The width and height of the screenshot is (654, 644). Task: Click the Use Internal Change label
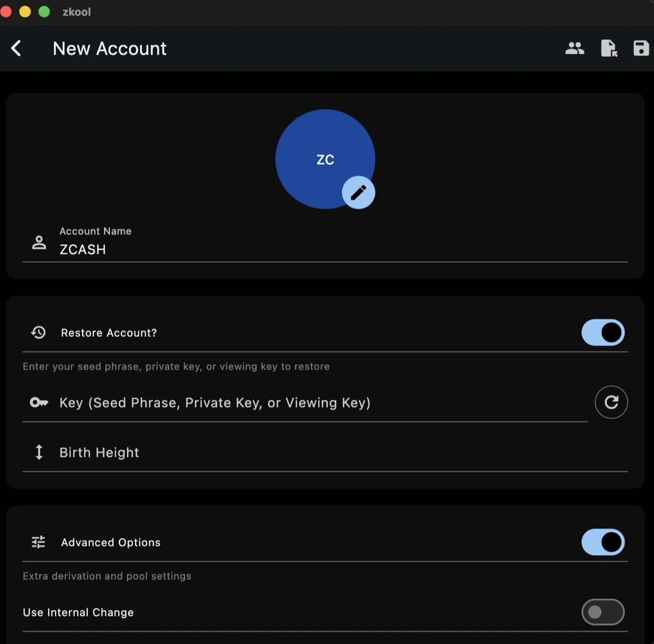point(78,612)
